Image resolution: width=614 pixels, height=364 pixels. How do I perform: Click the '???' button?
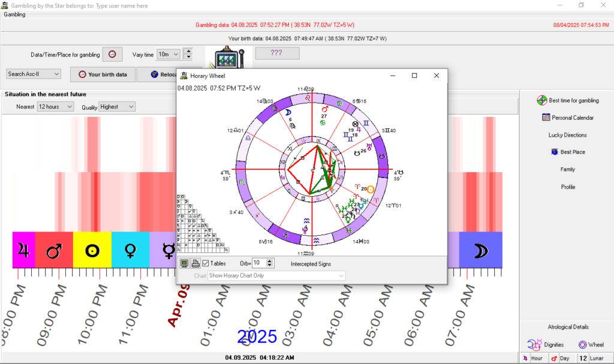[277, 53]
